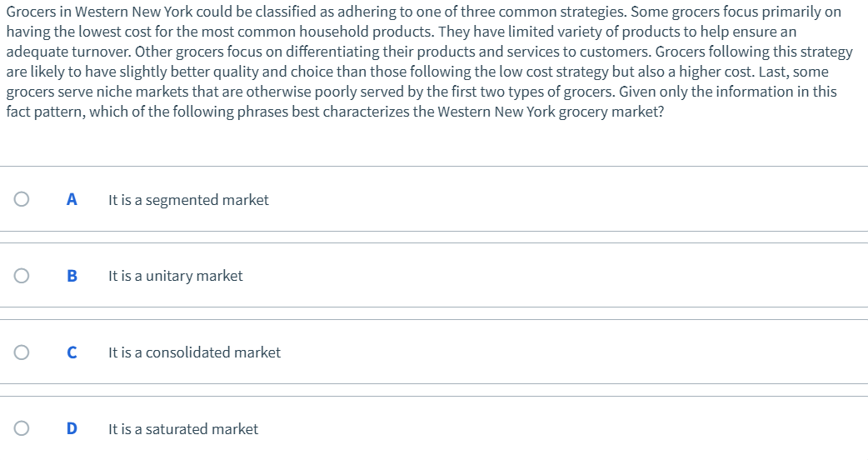Click the blue letter C label
This screenshot has width=868, height=460.
[72, 352]
